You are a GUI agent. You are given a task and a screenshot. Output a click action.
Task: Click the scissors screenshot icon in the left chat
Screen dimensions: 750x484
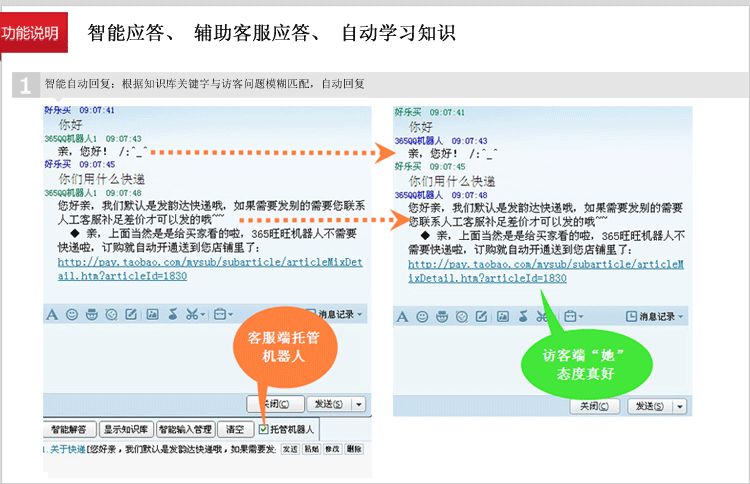[x=192, y=314]
